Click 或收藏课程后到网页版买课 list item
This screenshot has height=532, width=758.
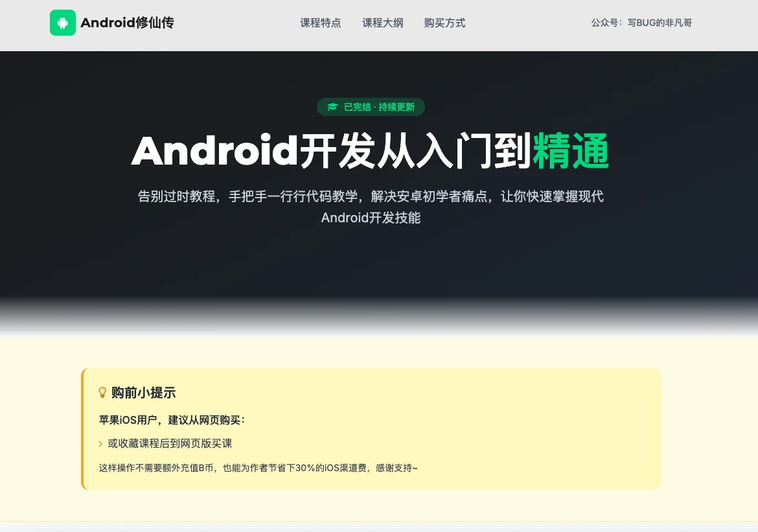pos(170,443)
